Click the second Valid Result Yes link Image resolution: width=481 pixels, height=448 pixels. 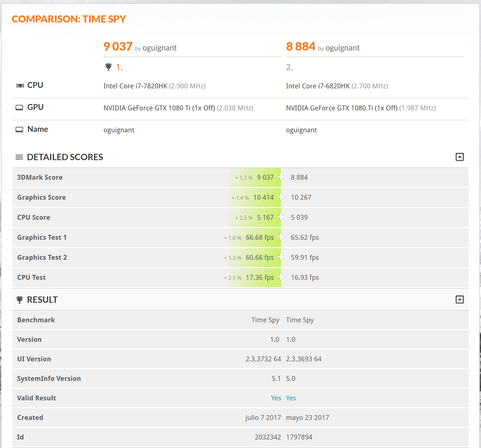[291, 398]
